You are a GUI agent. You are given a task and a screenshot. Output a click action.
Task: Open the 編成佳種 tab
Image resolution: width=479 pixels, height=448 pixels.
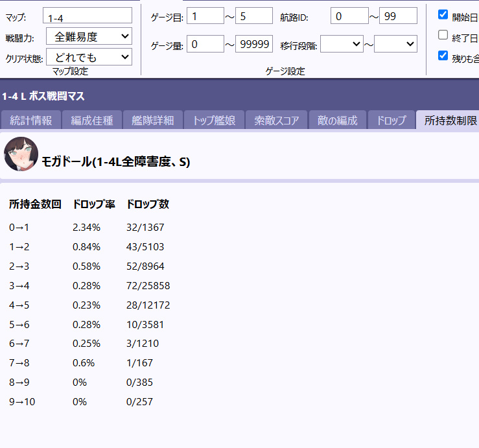tap(91, 120)
